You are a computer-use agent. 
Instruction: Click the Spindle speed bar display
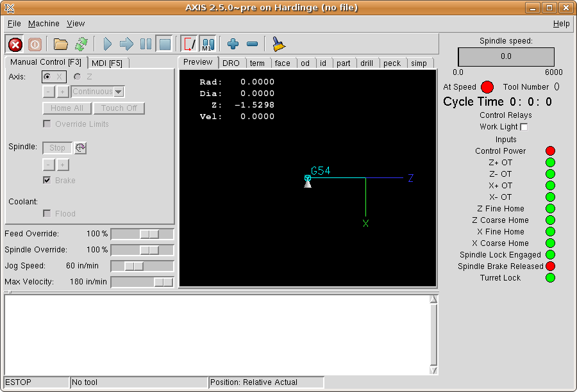tap(506, 56)
